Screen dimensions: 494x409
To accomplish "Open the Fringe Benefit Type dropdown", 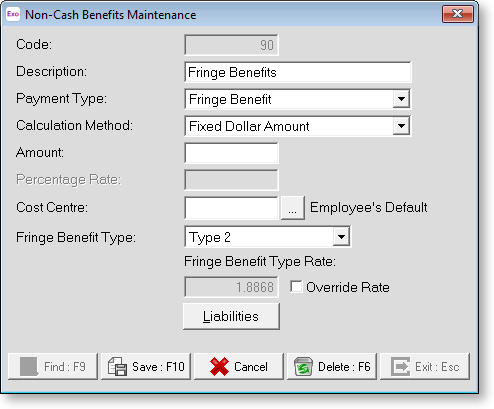I will coord(341,237).
